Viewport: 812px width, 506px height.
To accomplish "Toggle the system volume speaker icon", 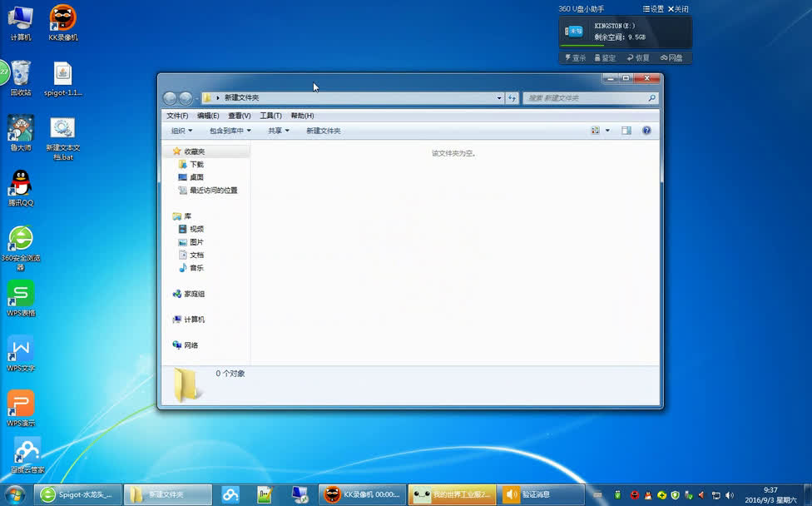I will tap(730, 495).
